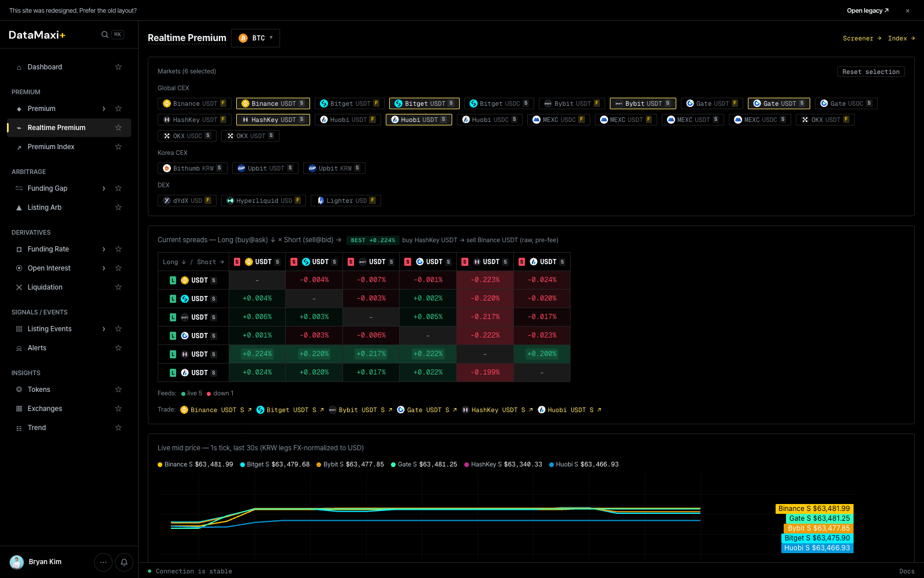This screenshot has width=924, height=578.
Task: Click the +0.224% HashKey-to-Binance spread cell
Action: tap(257, 354)
